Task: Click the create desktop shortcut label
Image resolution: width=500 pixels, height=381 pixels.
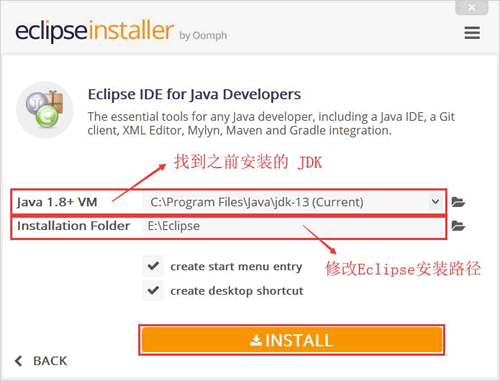Action: point(237,291)
